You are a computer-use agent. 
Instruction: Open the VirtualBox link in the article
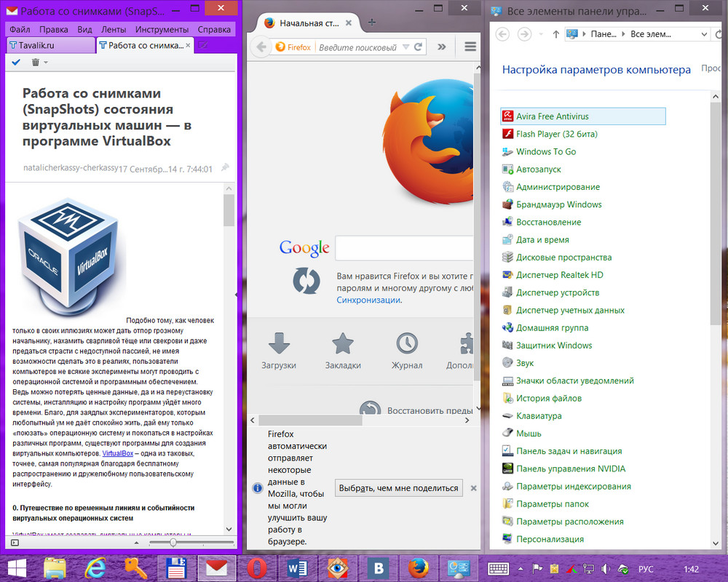117,453
